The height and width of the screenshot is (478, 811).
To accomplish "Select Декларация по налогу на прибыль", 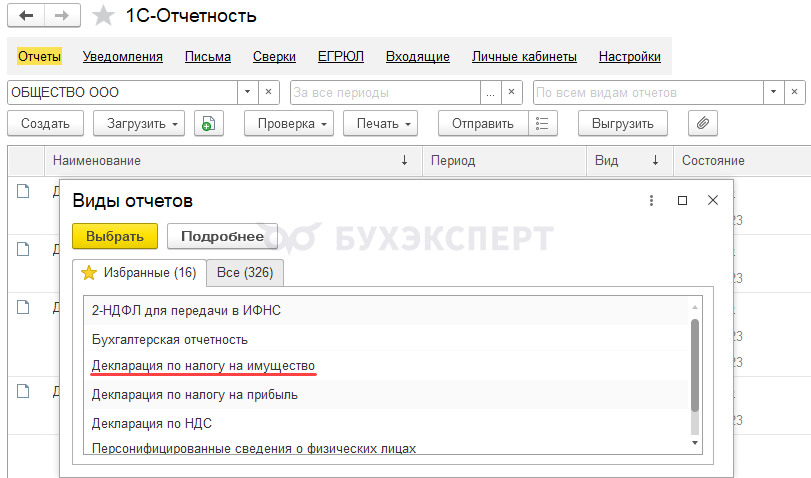I will pos(387,395).
